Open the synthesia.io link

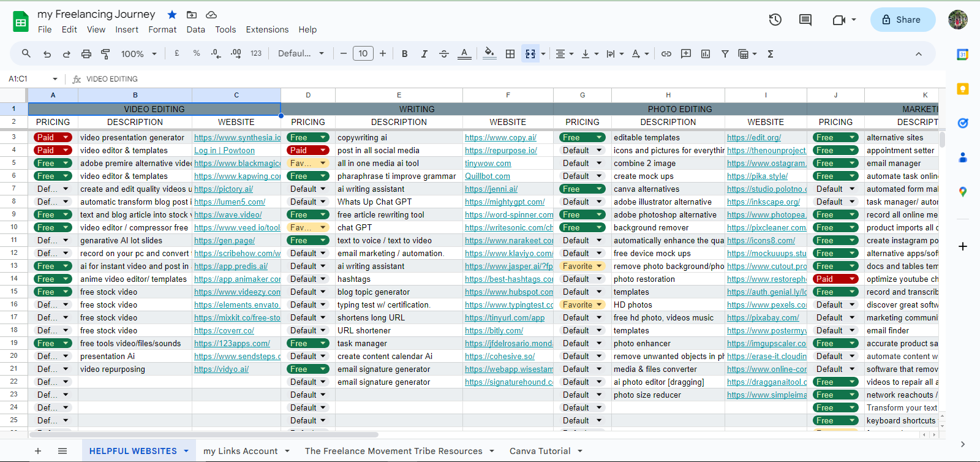point(238,137)
